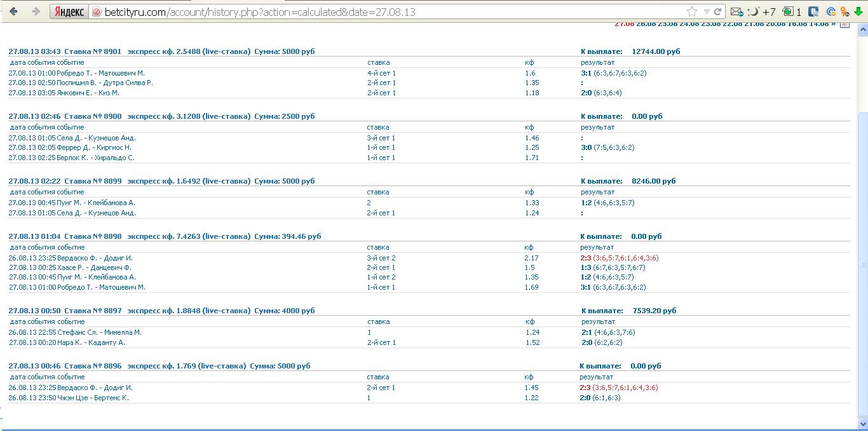Open downloads with the green arrow icon
Image resolution: width=868 pixels, height=432 pixels.
tap(858, 11)
